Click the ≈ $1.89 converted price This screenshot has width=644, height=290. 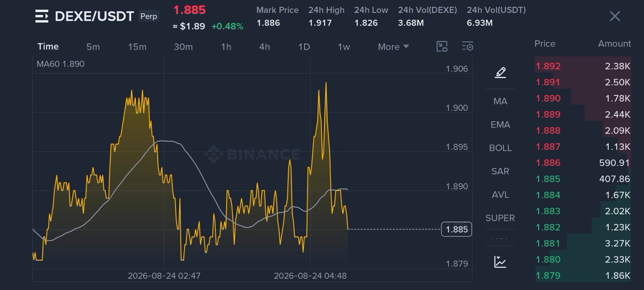coord(189,26)
